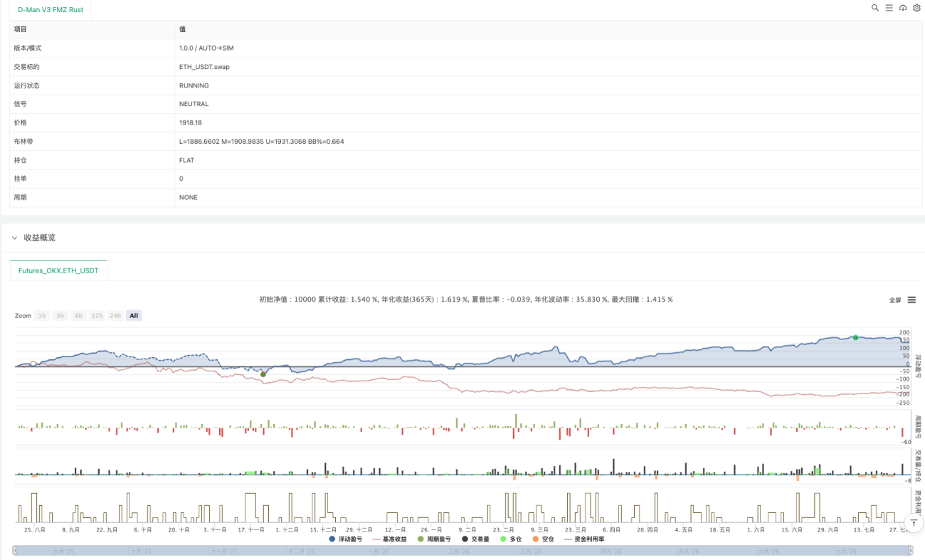Click the green marker on the November dip
925x560 pixels.
point(263,374)
